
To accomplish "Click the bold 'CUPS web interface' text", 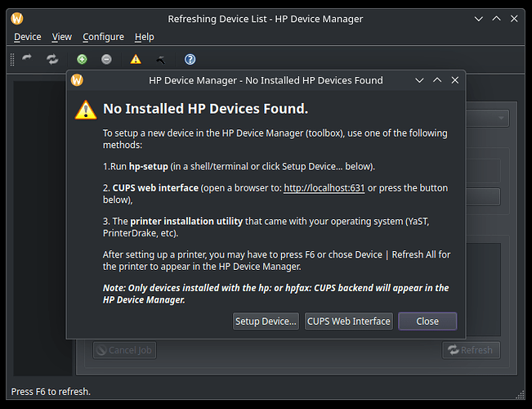I will pos(155,188).
